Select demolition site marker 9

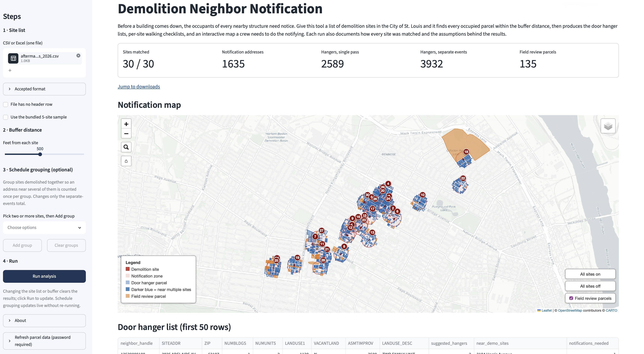[x=352, y=218]
